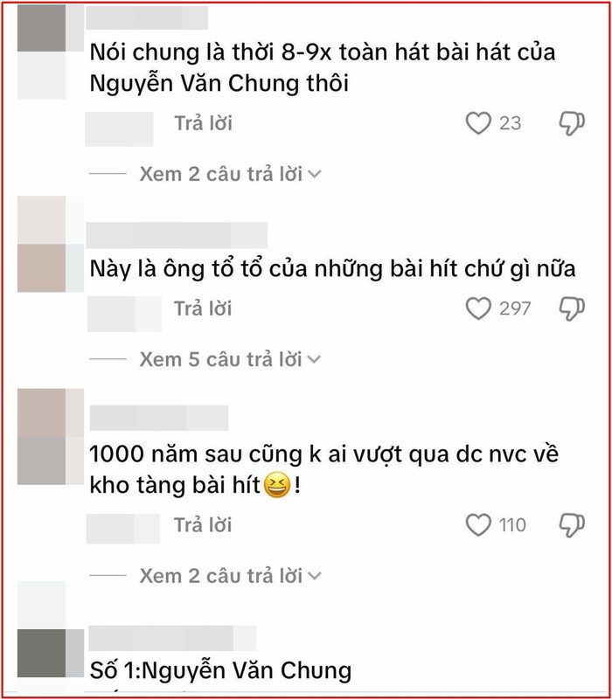Dislike the 'ông tổ tổ' comment
Viewport: 612px width, 700px height.
pyautogui.click(x=572, y=308)
